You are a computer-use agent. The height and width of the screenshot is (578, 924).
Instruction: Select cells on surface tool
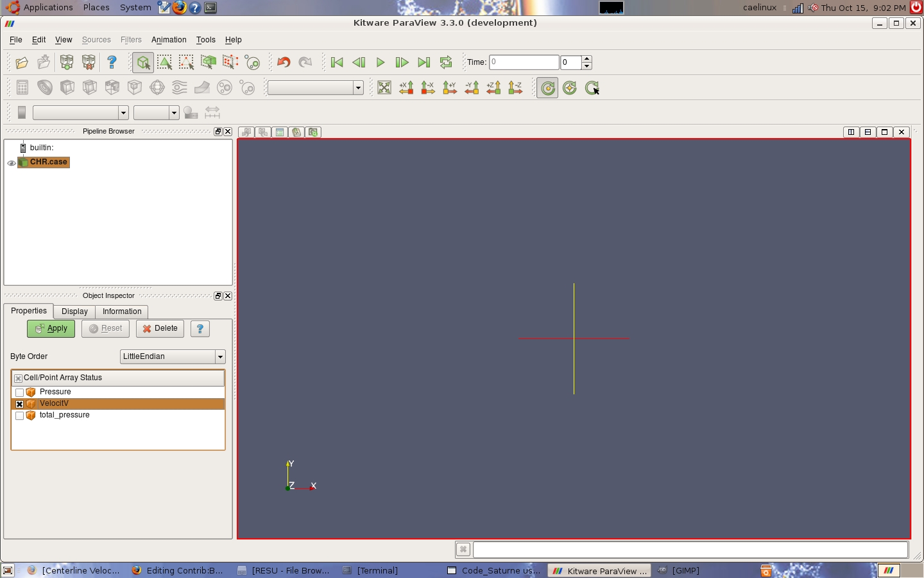point(164,62)
